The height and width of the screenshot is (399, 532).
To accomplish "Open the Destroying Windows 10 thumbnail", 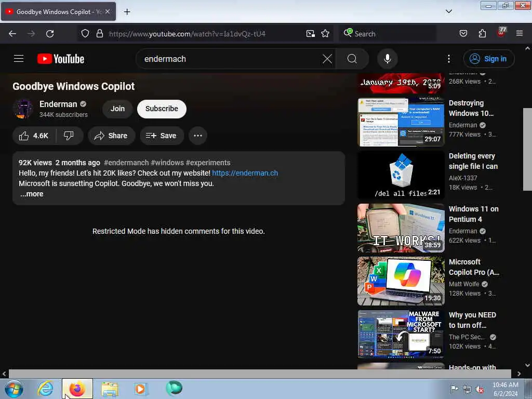I will [401, 122].
